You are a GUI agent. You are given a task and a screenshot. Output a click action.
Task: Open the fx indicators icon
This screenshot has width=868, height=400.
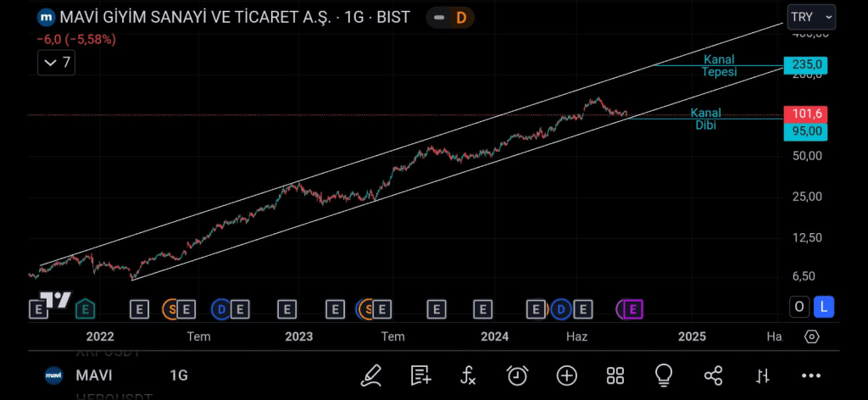[468, 375]
